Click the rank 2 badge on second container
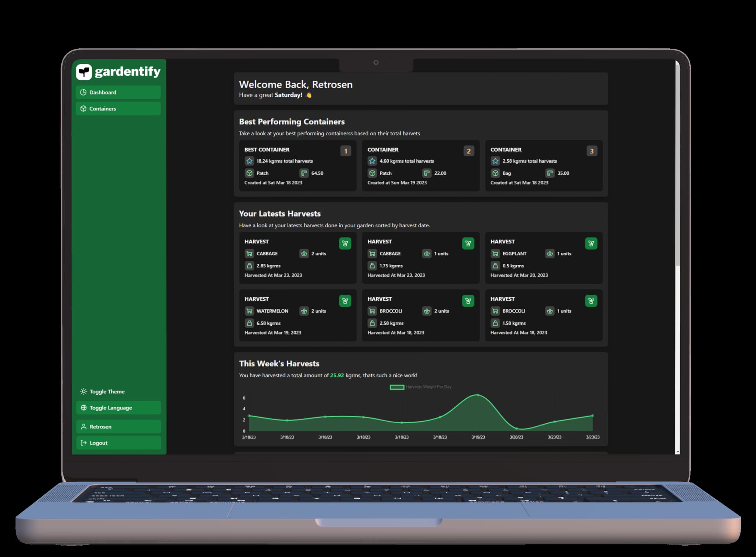Image resolution: width=756 pixels, height=557 pixels. (x=468, y=151)
